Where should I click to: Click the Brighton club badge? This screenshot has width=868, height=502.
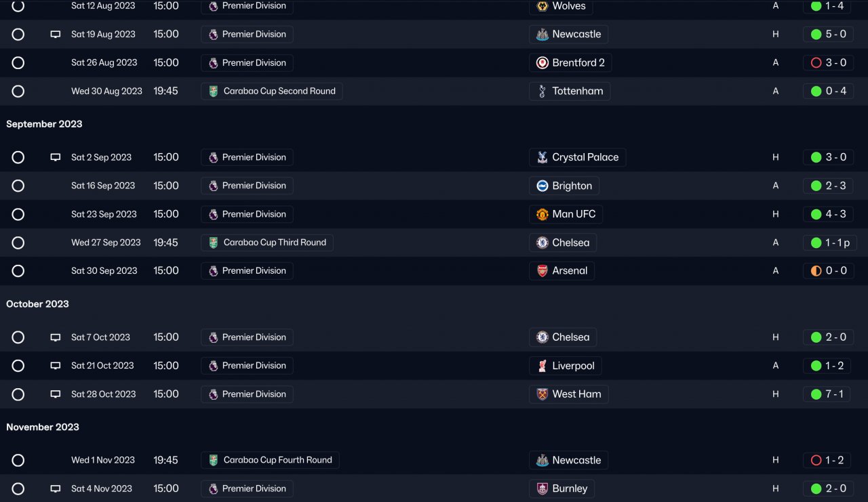tap(542, 186)
